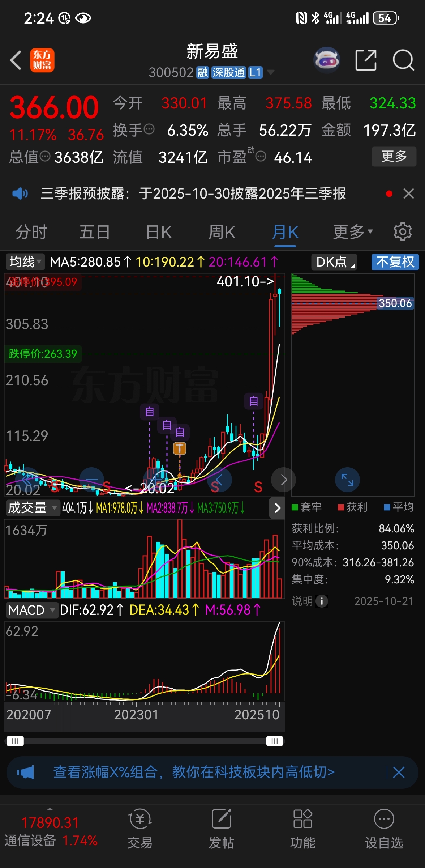Tap the 集中度 9.32% value
The width and height of the screenshot is (425, 868).
399,579
